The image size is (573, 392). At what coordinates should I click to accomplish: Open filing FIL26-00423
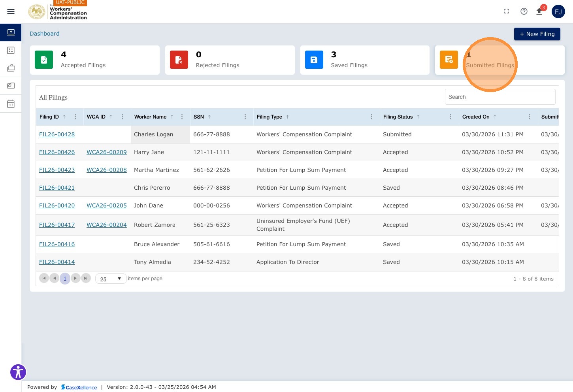(x=57, y=170)
